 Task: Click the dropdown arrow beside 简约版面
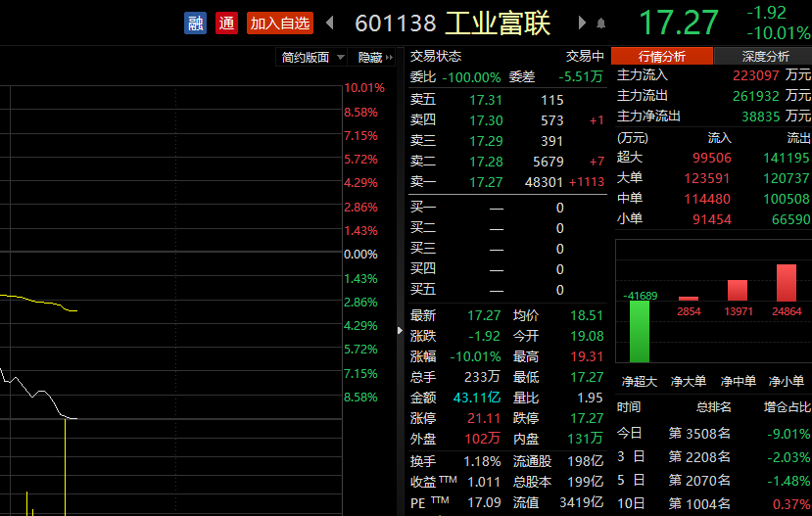tap(341, 58)
